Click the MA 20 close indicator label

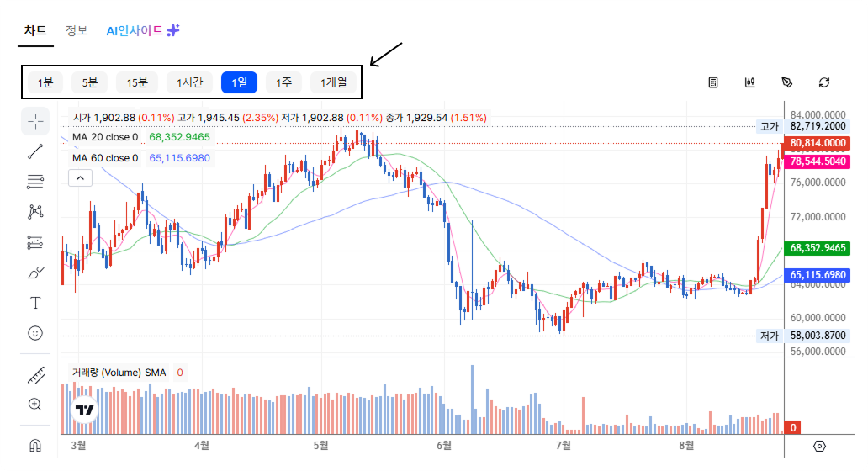104,137
